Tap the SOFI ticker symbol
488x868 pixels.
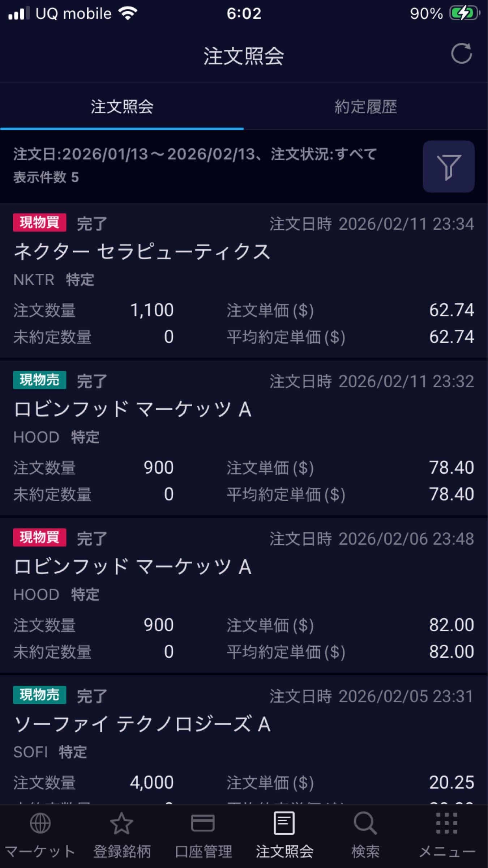[x=30, y=752]
